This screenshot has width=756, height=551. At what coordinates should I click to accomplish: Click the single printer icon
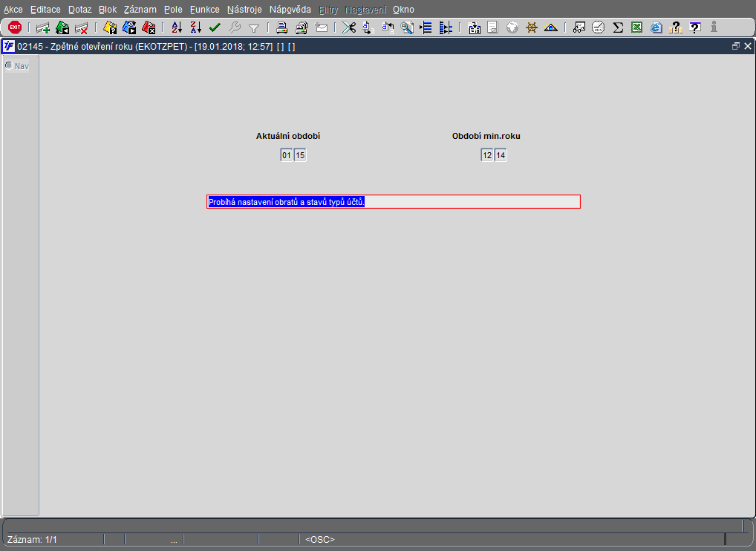click(281, 27)
